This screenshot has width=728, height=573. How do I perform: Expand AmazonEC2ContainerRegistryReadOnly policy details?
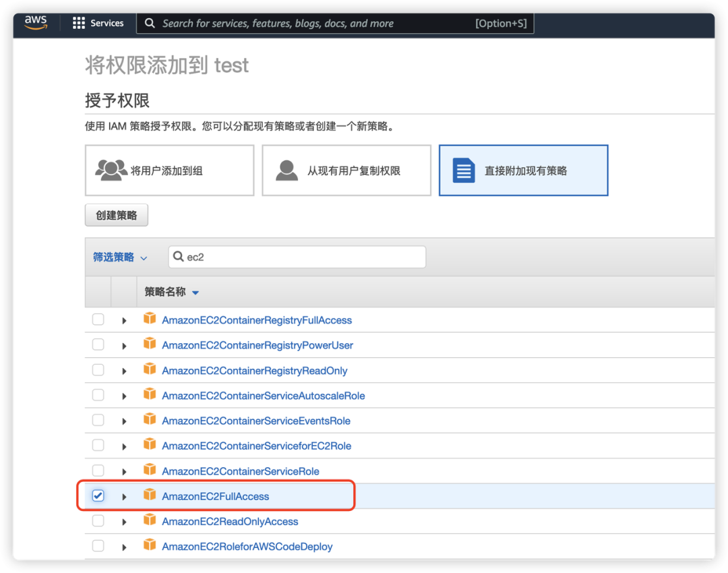[x=124, y=371]
